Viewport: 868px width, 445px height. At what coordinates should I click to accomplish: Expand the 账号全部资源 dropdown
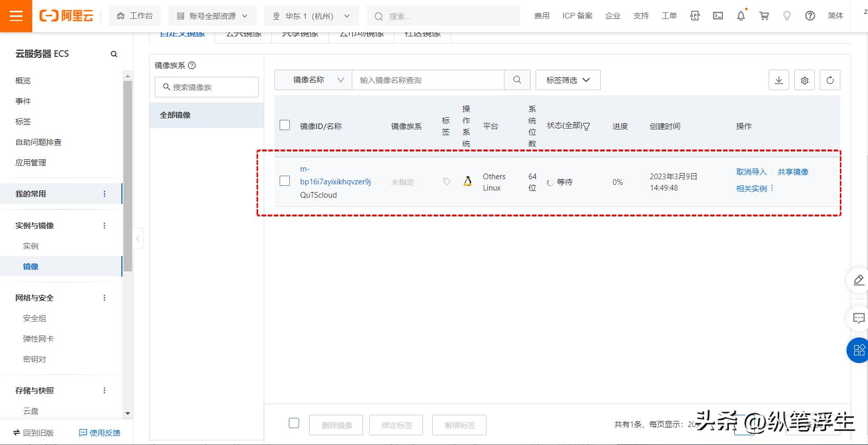tap(212, 16)
